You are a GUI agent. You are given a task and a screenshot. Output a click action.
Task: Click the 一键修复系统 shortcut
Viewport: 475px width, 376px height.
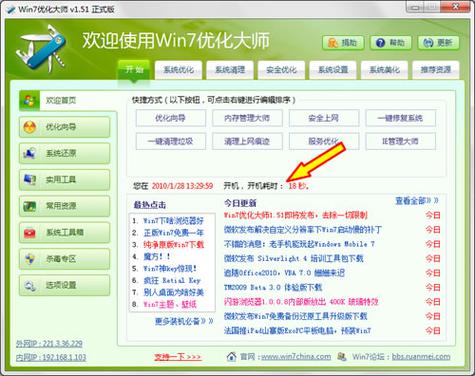click(x=401, y=118)
